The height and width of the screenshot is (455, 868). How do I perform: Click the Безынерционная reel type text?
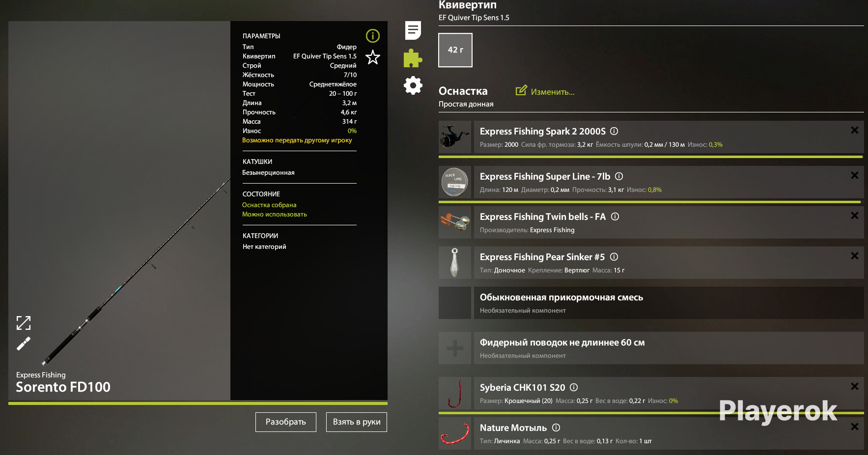coord(269,173)
